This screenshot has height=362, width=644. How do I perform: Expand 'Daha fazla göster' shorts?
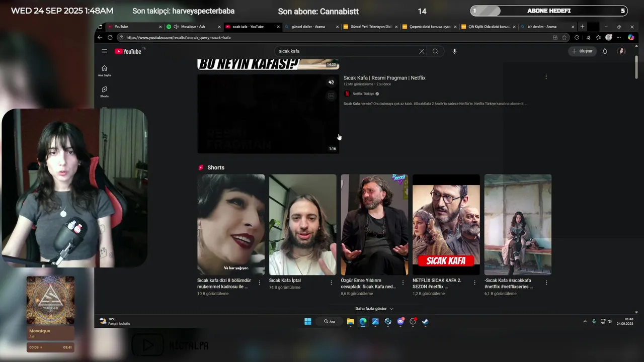(374, 309)
